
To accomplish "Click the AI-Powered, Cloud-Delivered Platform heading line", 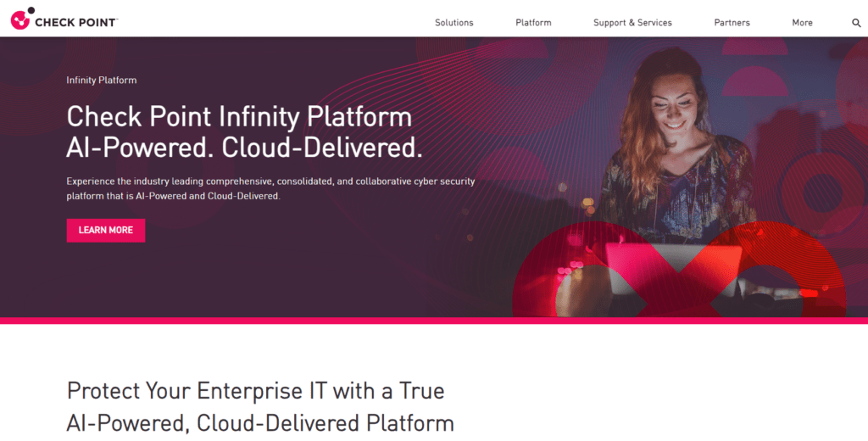I will click(260, 423).
